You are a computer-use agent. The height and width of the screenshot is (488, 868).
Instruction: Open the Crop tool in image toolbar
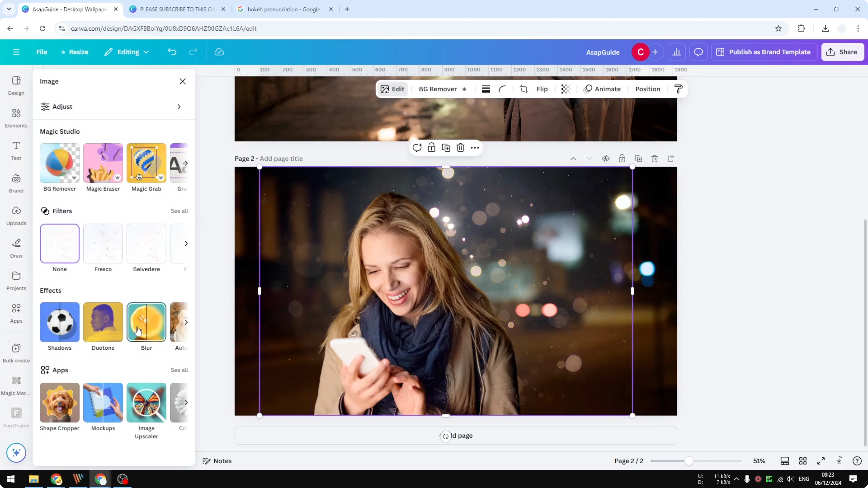point(524,89)
